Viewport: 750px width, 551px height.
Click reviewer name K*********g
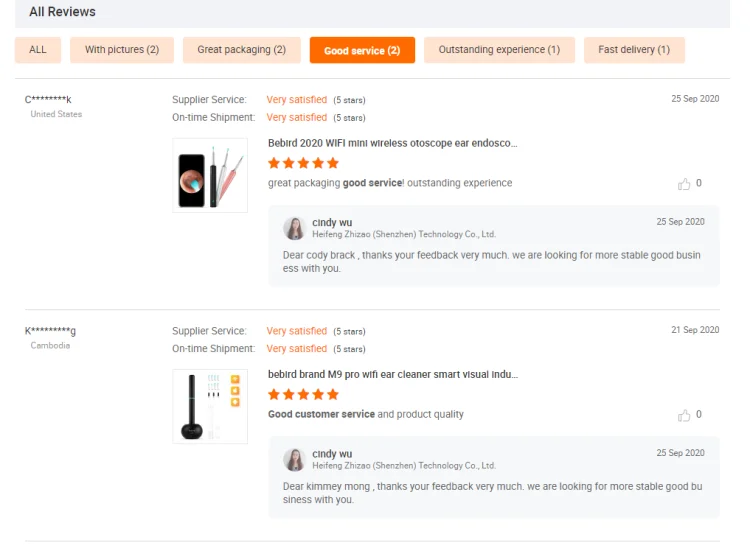coord(50,331)
